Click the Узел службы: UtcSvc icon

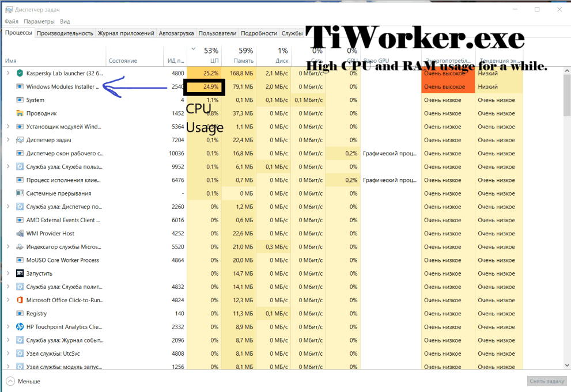tap(19, 353)
